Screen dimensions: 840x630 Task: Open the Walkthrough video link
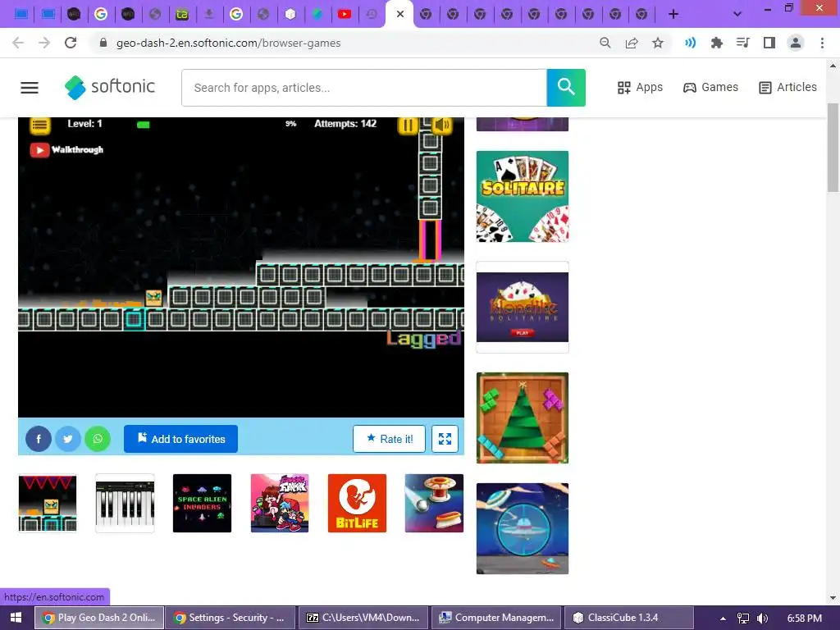click(66, 149)
